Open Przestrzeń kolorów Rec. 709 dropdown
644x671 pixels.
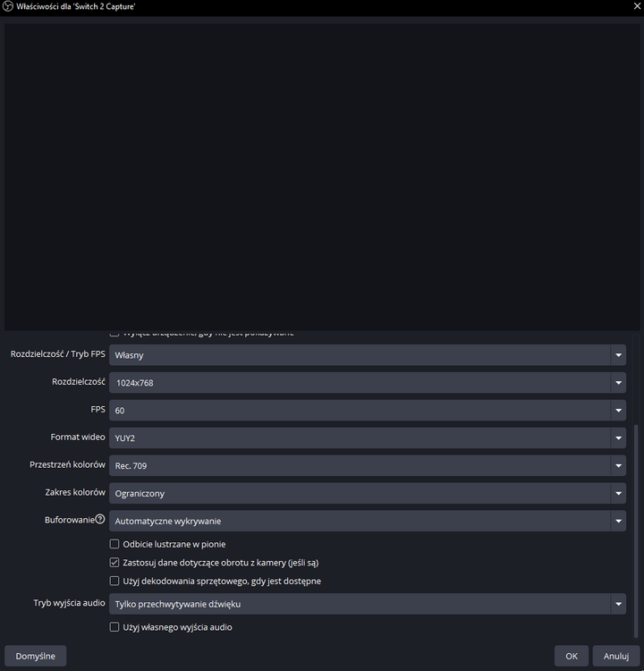click(367, 466)
